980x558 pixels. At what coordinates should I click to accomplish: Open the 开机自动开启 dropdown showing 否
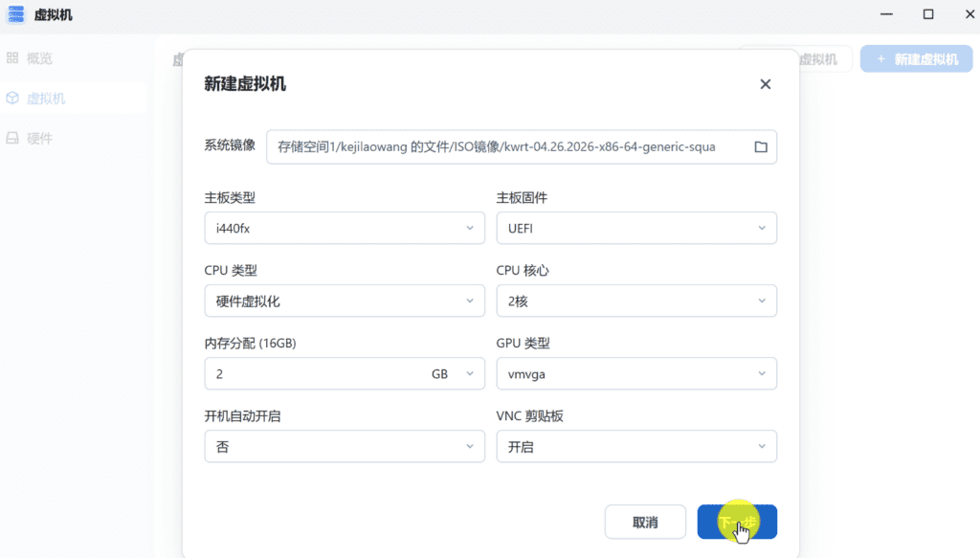tap(345, 446)
